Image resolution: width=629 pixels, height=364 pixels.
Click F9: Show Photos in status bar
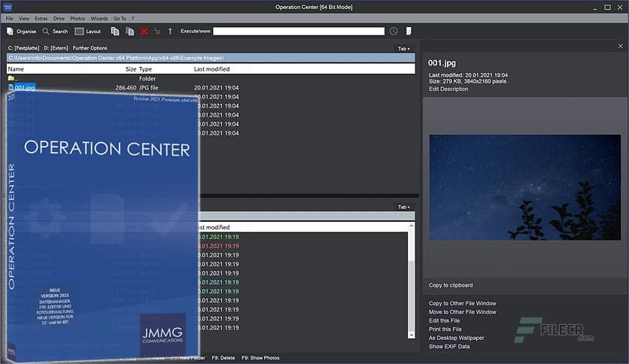pyautogui.click(x=260, y=358)
